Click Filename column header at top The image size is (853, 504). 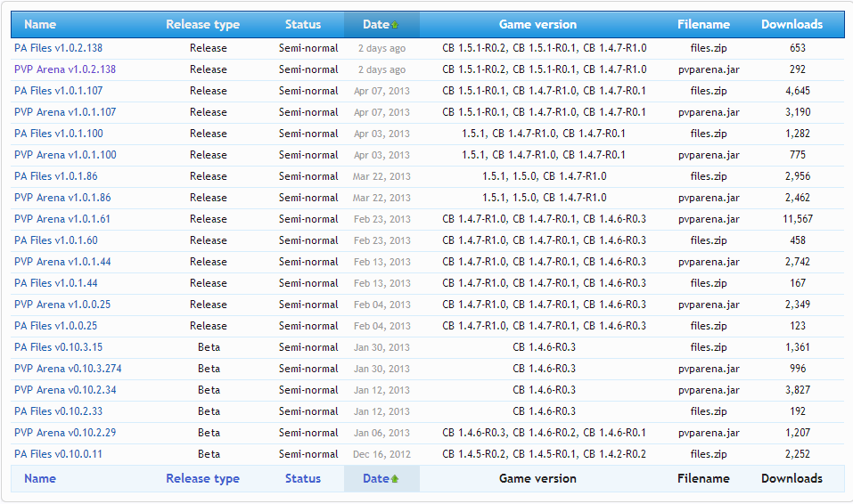coord(703,24)
